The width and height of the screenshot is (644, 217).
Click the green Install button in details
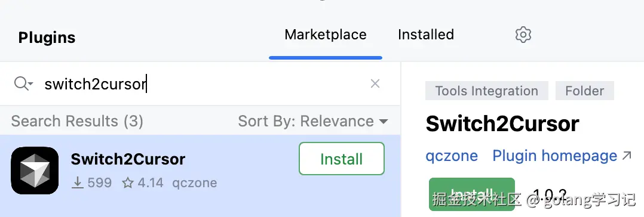click(x=471, y=194)
